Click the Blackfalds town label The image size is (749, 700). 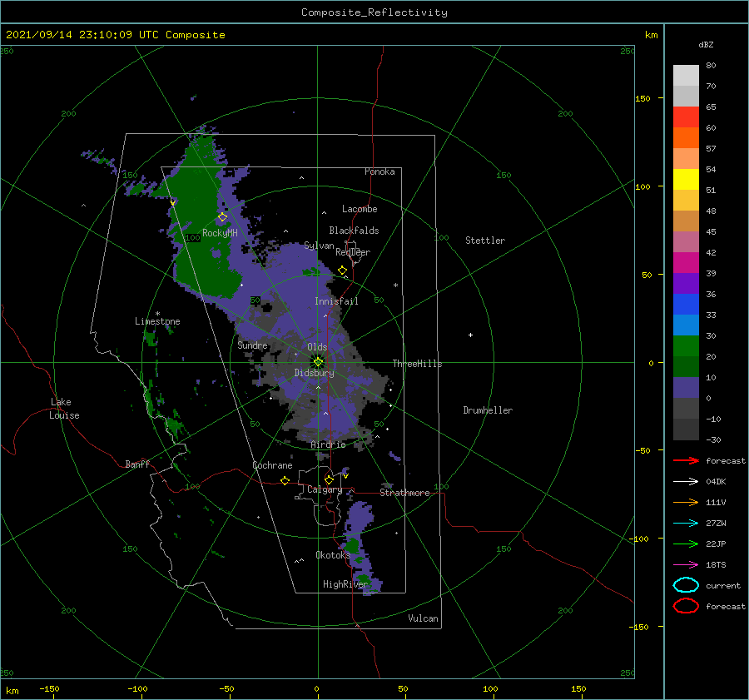[x=354, y=231]
